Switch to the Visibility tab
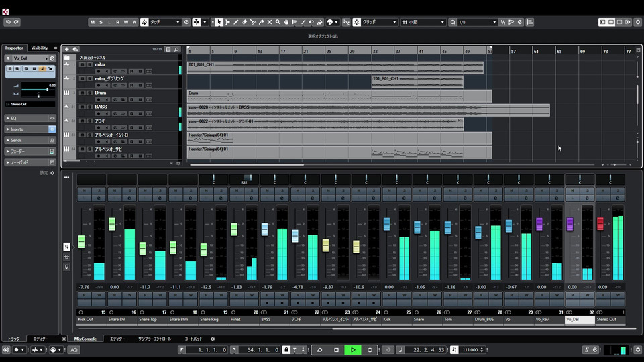This screenshot has width=644, height=362. [40, 48]
